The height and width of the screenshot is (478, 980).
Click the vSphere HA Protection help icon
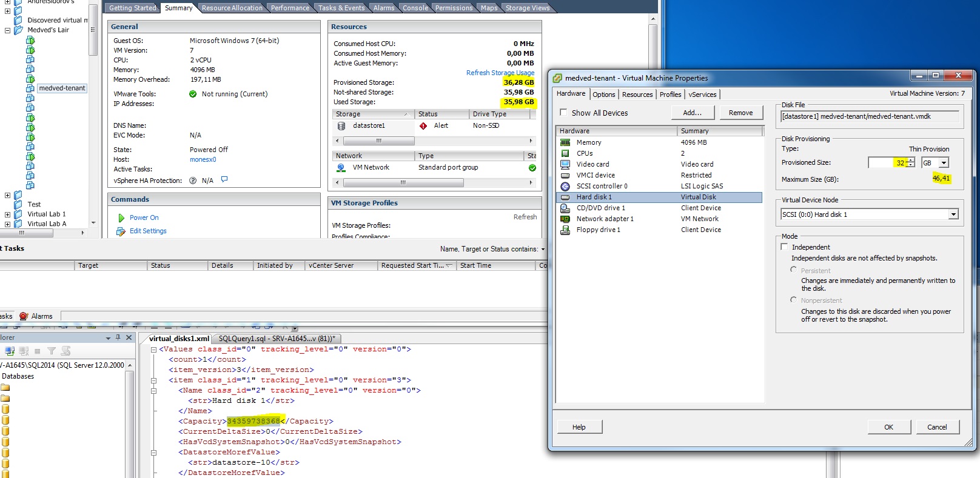point(193,181)
